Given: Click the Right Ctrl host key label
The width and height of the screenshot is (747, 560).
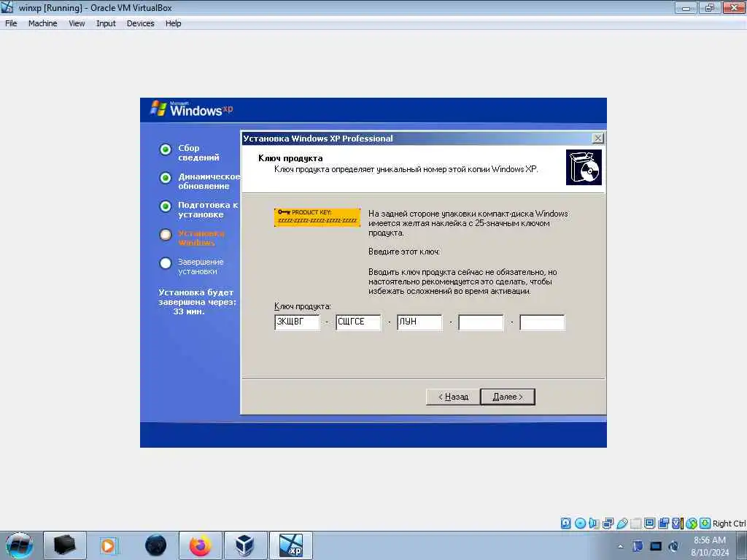Looking at the screenshot, I should (729, 524).
